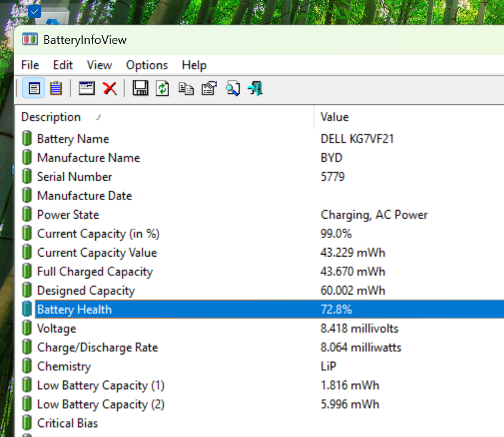
Task: Click the 72.8% battery health value
Action: (x=336, y=309)
